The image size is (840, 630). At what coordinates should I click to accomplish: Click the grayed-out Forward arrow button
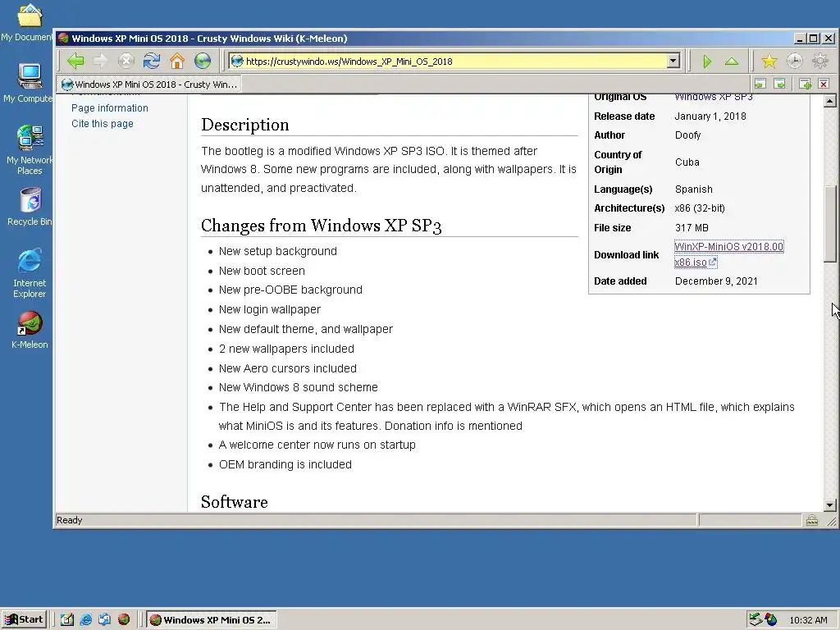pos(100,61)
